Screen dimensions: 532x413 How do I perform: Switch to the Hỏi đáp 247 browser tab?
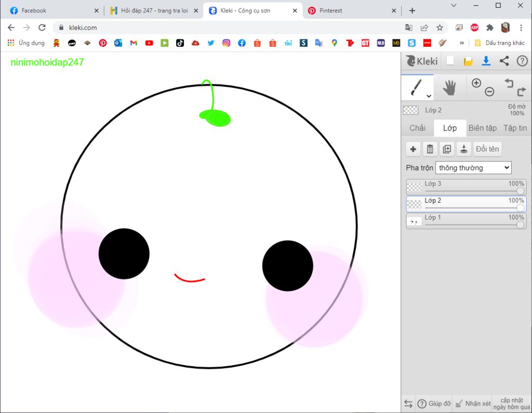(x=153, y=10)
